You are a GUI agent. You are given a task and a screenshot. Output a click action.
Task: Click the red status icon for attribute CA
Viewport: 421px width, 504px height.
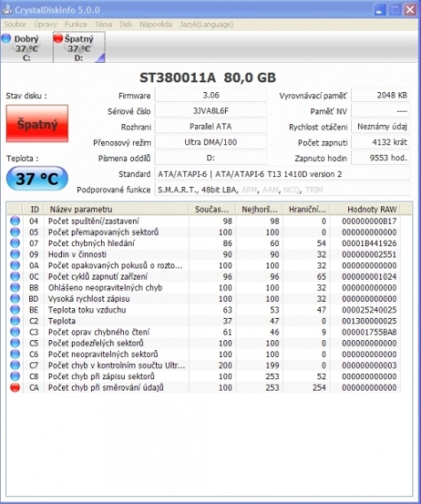pos(15,387)
